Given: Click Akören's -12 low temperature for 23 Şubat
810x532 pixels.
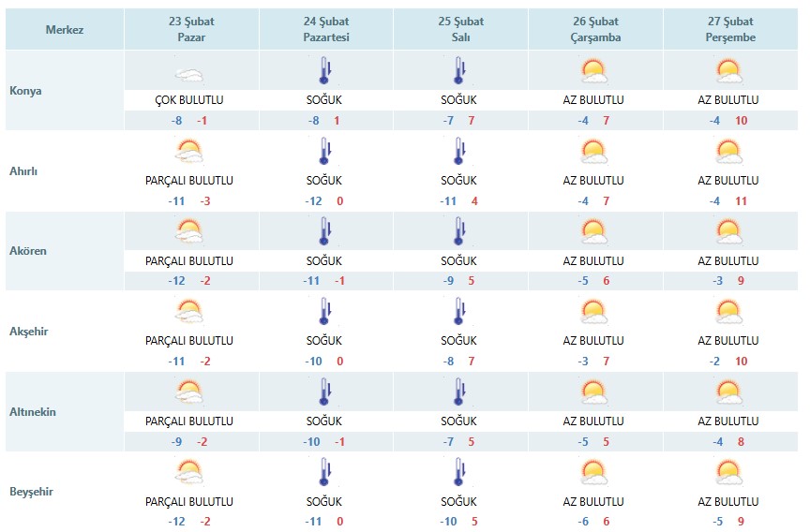Looking at the screenshot, I should [x=176, y=281].
